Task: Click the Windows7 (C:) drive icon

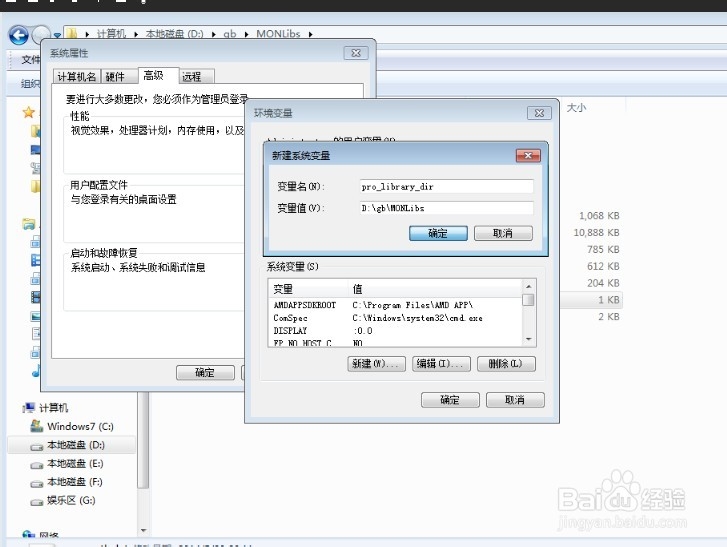Action: point(37,426)
